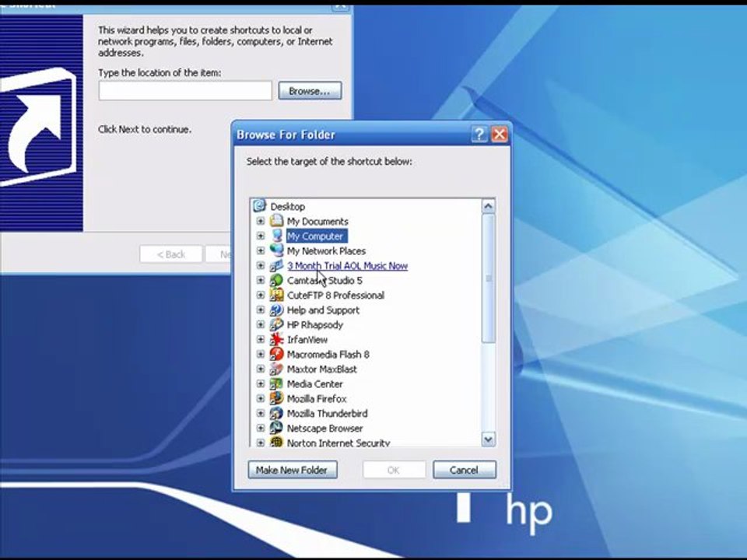
Task: Click the Mozilla Thunderbird icon
Action: (276, 413)
